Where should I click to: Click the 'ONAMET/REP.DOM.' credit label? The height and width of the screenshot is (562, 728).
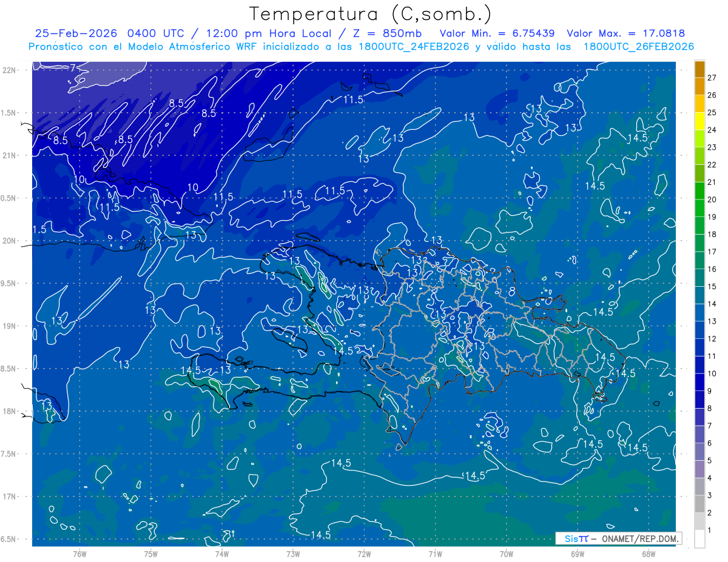(639, 538)
